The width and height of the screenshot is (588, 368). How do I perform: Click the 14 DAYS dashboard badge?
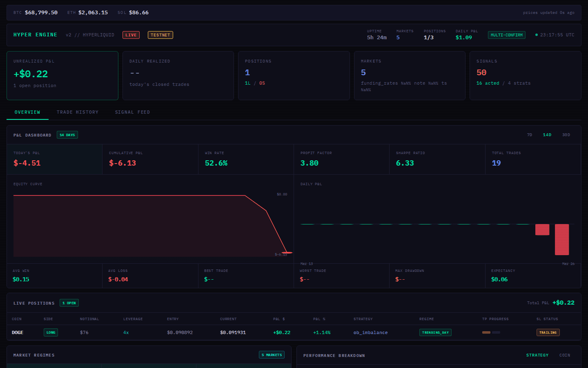(67, 135)
